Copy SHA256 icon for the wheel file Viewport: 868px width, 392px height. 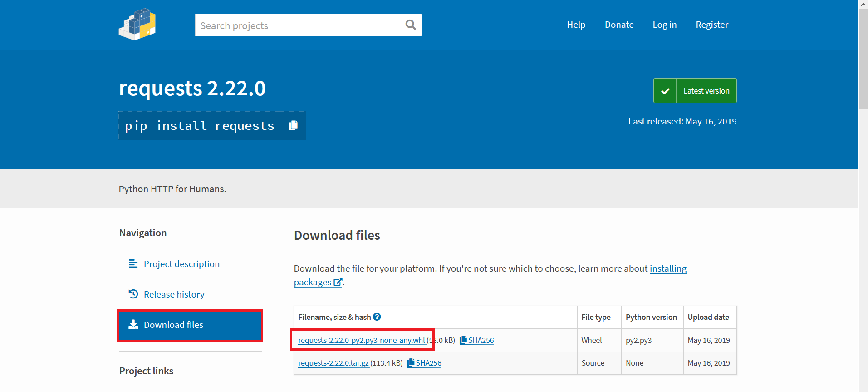coord(463,340)
